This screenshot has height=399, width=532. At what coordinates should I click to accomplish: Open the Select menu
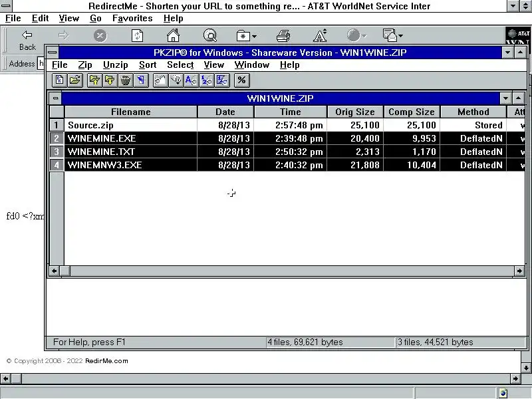[180, 65]
